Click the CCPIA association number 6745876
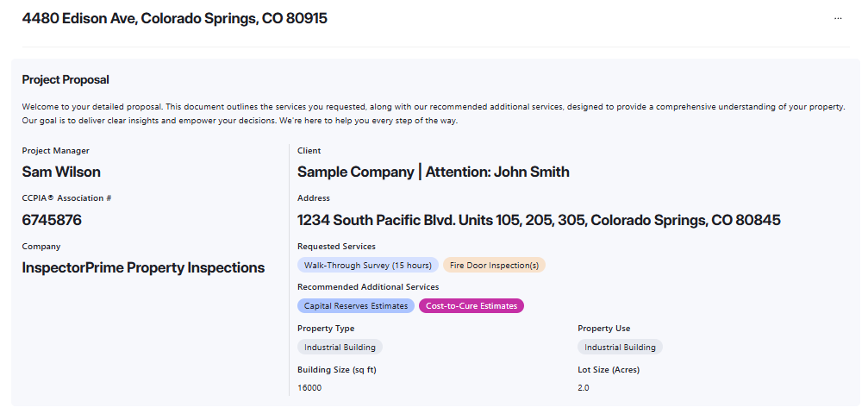Viewport: 868px width, 420px height. [x=52, y=220]
